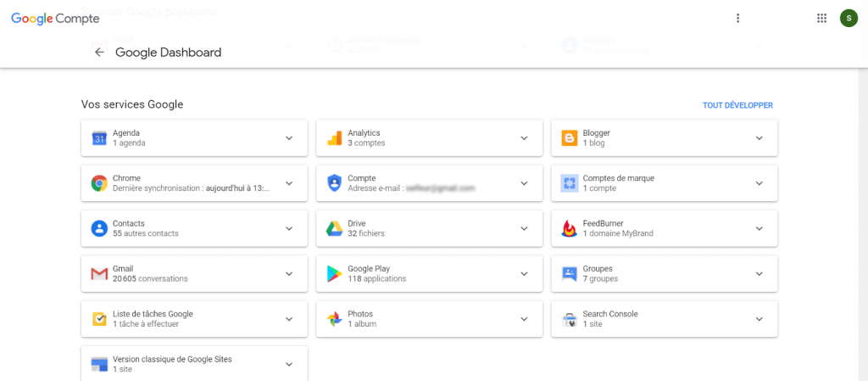Expand the Analytics card chevron
This screenshot has height=381, width=868.
coord(524,138)
